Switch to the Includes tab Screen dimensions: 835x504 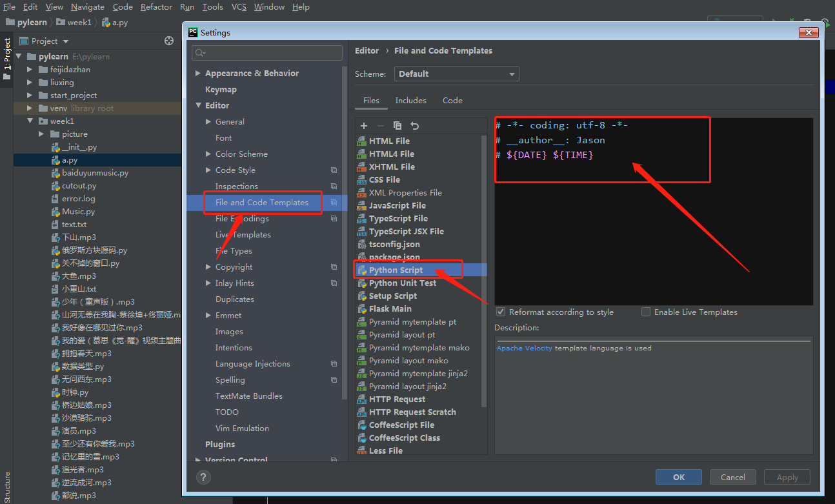411,100
